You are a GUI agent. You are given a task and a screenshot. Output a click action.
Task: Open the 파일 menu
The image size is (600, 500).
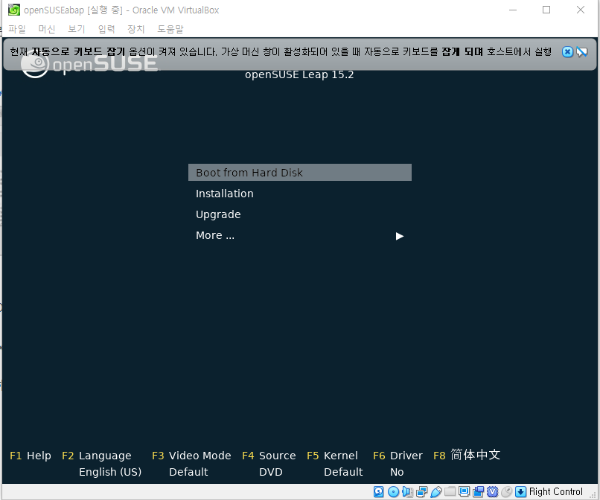(x=17, y=29)
